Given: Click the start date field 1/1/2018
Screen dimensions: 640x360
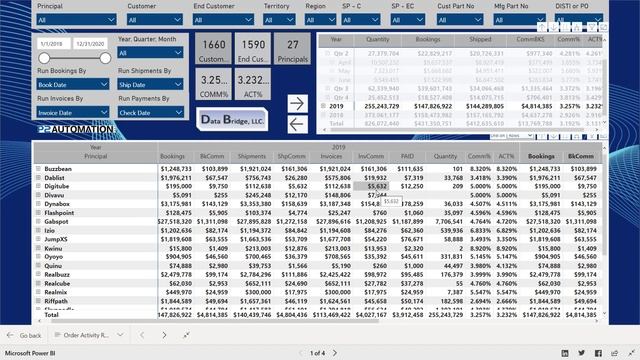Looking at the screenshot, I should pos(54,44).
